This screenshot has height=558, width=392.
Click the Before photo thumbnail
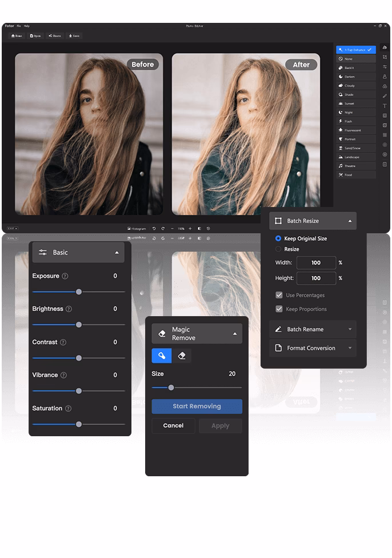(x=89, y=134)
